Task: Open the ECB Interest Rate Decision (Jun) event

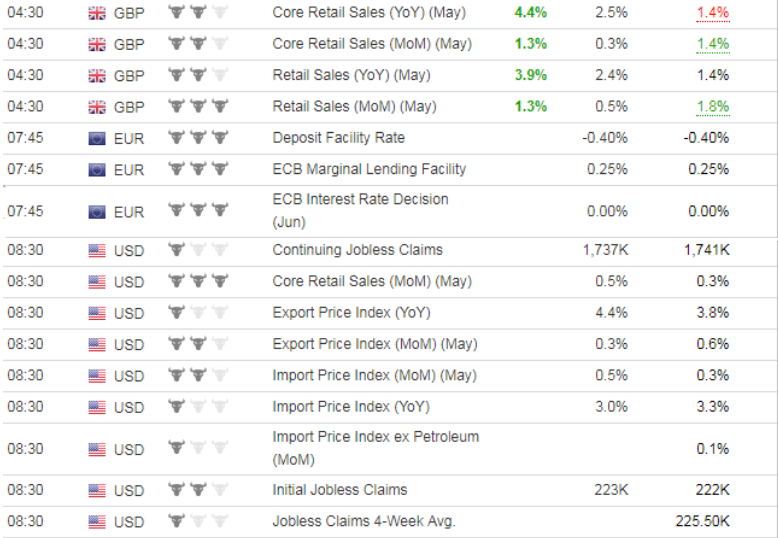Action: pyautogui.click(x=360, y=210)
